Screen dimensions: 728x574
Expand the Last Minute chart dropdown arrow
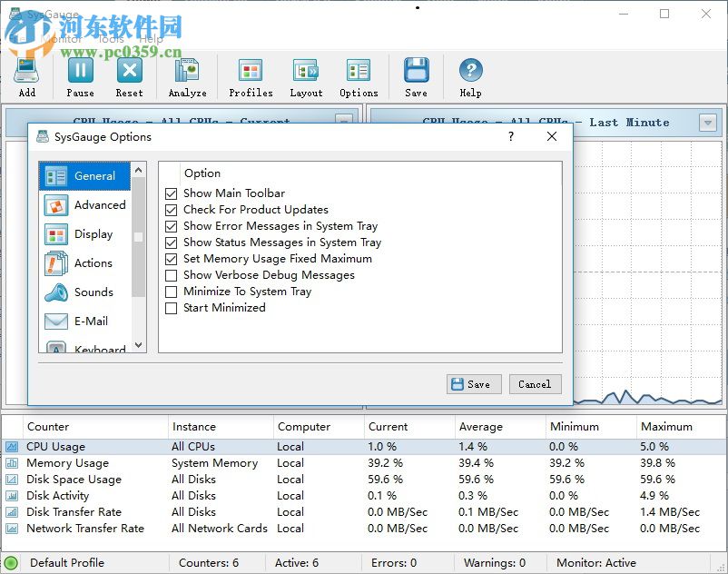click(x=708, y=123)
